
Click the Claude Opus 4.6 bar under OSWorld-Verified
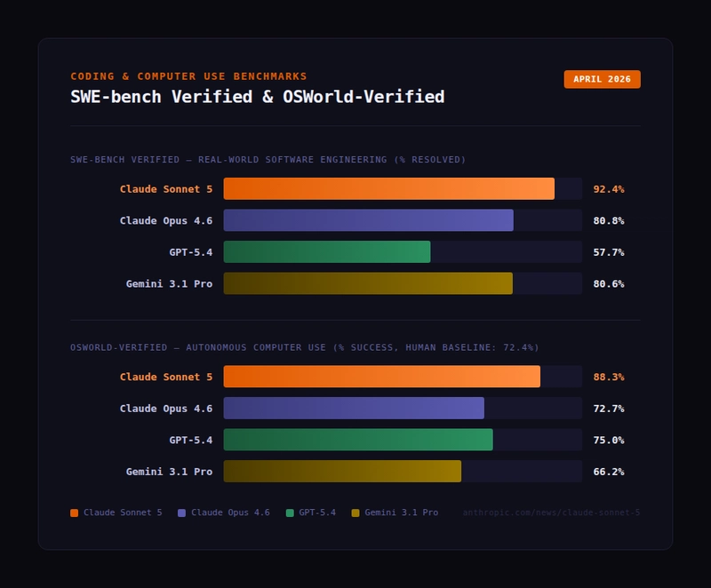[354, 409]
